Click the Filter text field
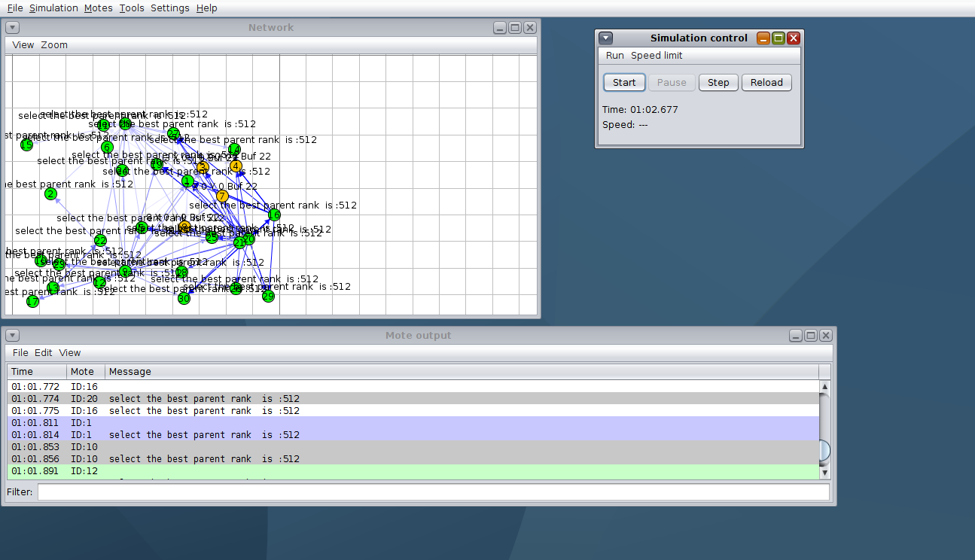This screenshot has height=560, width=975. 433,492
